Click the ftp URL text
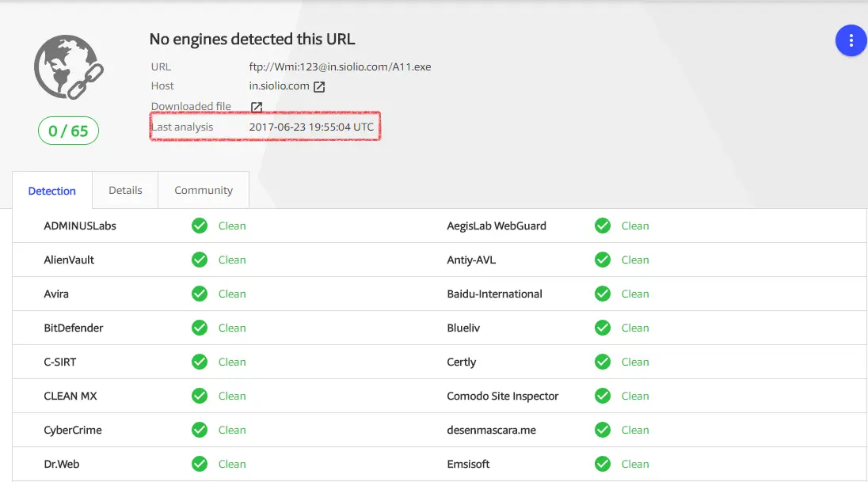Viewport: 868px width, 482px height. pos(340,67)
